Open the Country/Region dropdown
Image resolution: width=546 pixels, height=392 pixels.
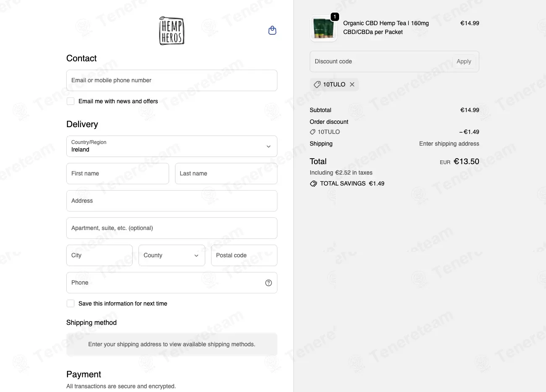[x=172, y=146]
